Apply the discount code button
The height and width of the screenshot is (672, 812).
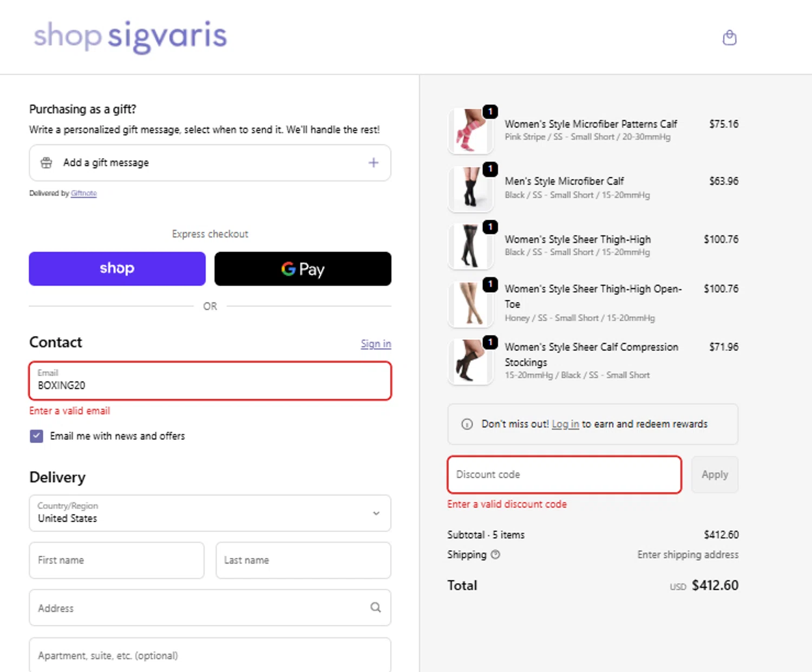[x=715, y=475]
